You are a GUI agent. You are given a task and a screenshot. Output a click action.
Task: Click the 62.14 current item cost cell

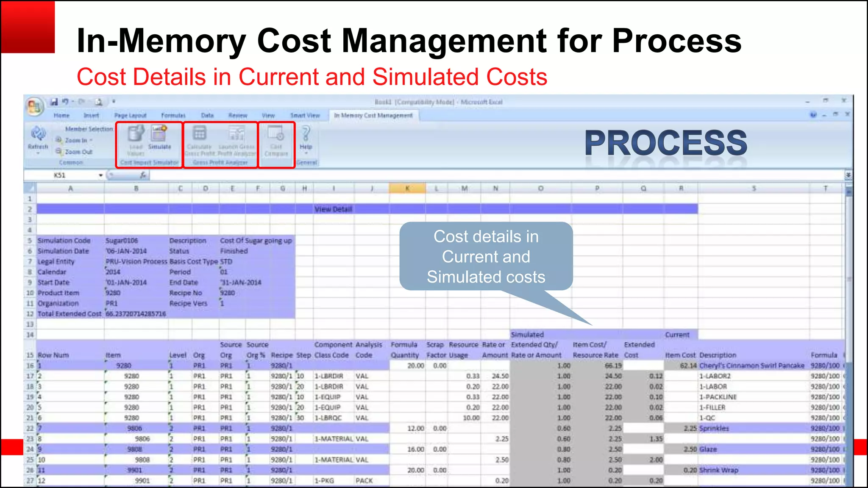[681, 366]
